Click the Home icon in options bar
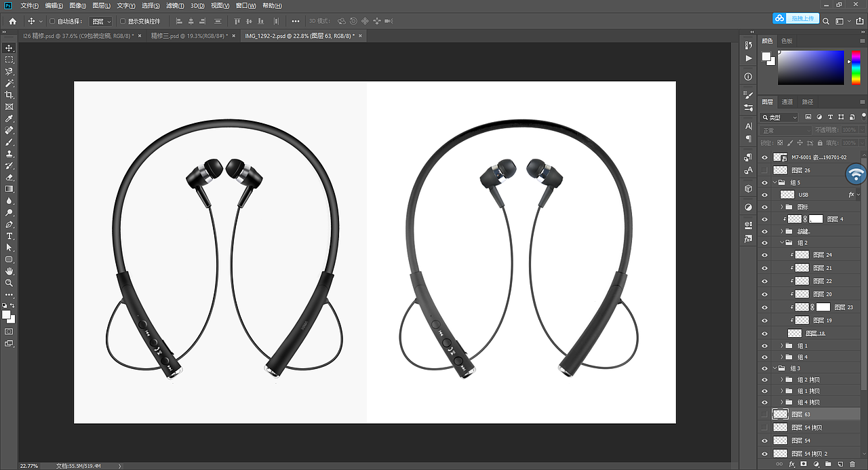The height and width of the screenshot is (470, 868). (x=12, y=21)
